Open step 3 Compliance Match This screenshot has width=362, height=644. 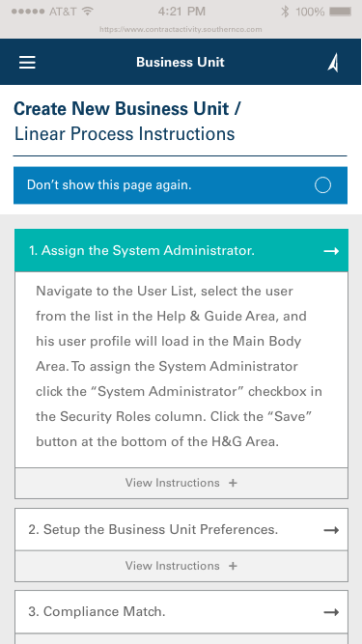181,612
